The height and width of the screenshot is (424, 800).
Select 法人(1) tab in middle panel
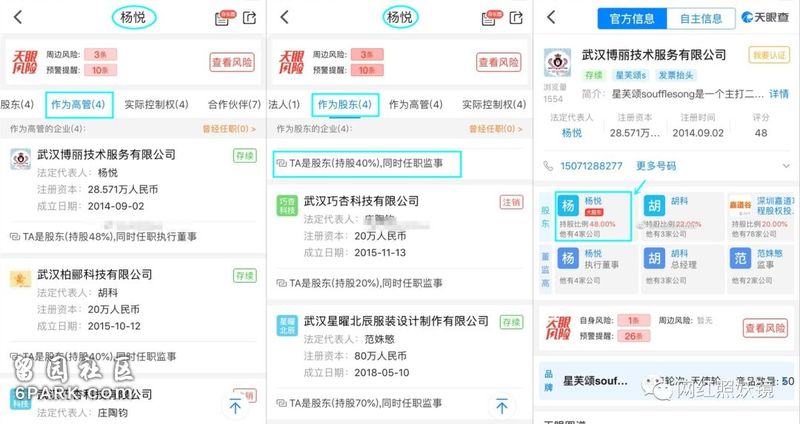284,105
